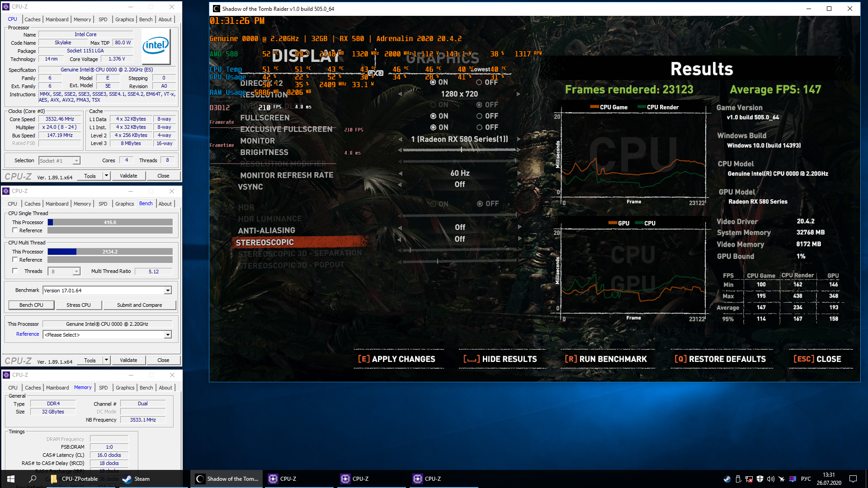Click right arrow for Anti-Aliasing setting
This screenshot has width=868, height=488.
point(519,227)
